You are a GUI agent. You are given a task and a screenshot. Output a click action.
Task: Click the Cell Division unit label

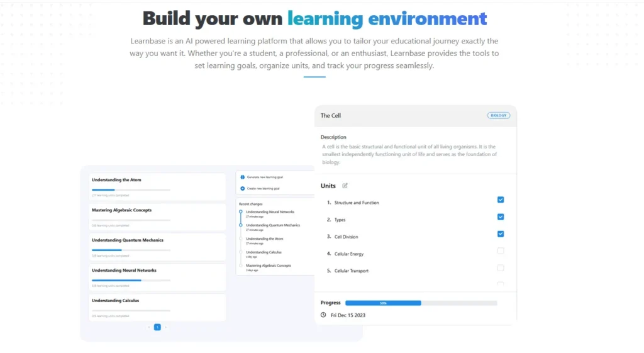[x=347, y=237]
